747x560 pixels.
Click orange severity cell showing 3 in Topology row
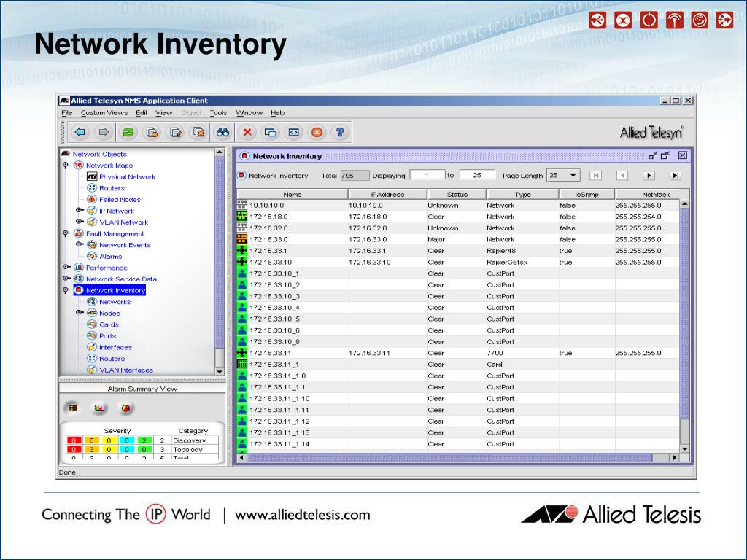(x=91, y=449)
